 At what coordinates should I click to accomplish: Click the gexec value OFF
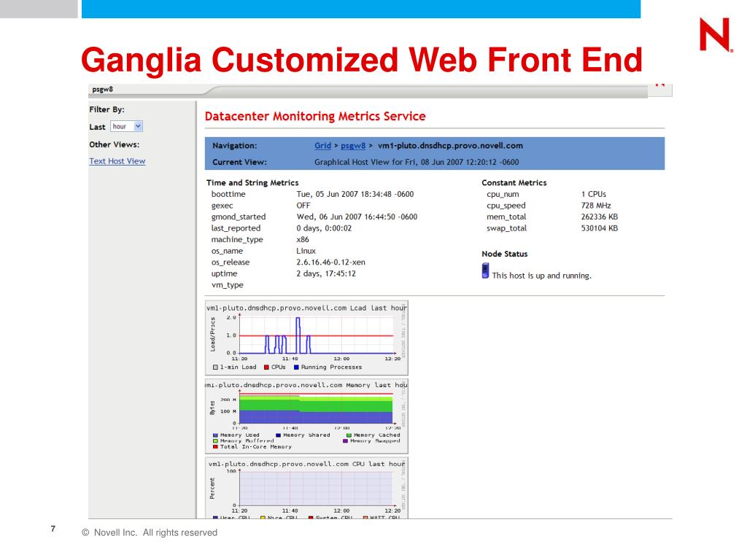tap(303, 206)
